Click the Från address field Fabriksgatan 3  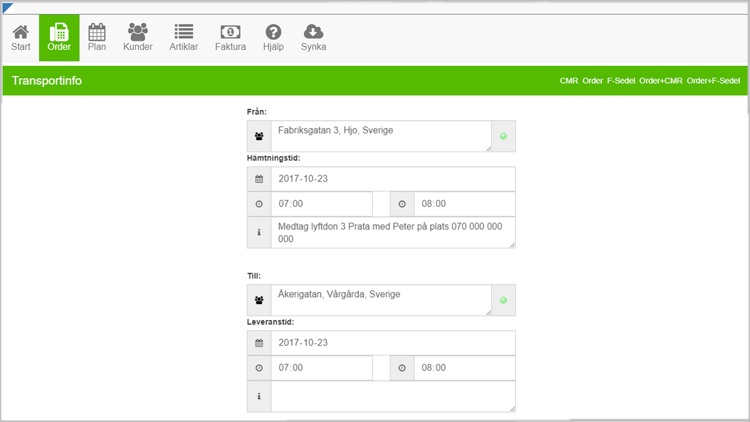tap(381, 136)
